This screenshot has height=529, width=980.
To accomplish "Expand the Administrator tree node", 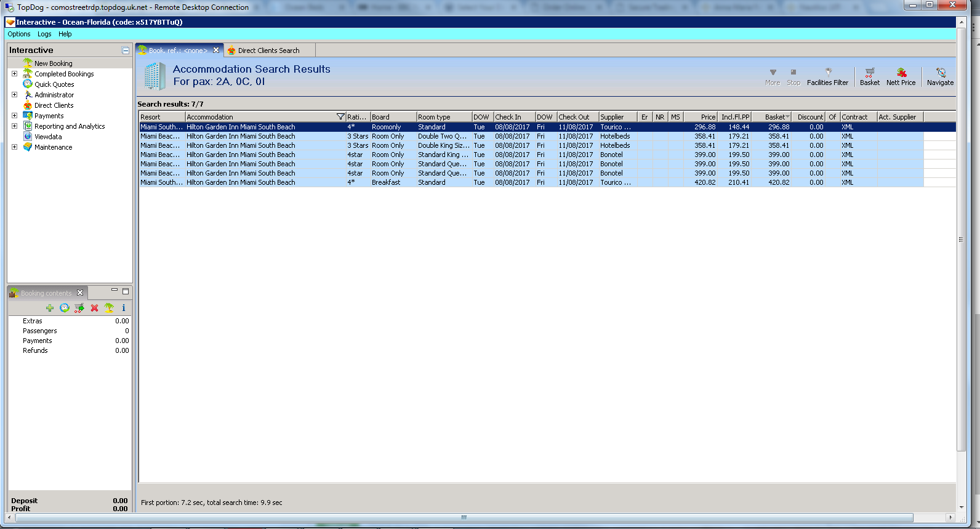I will pos(15,95).
